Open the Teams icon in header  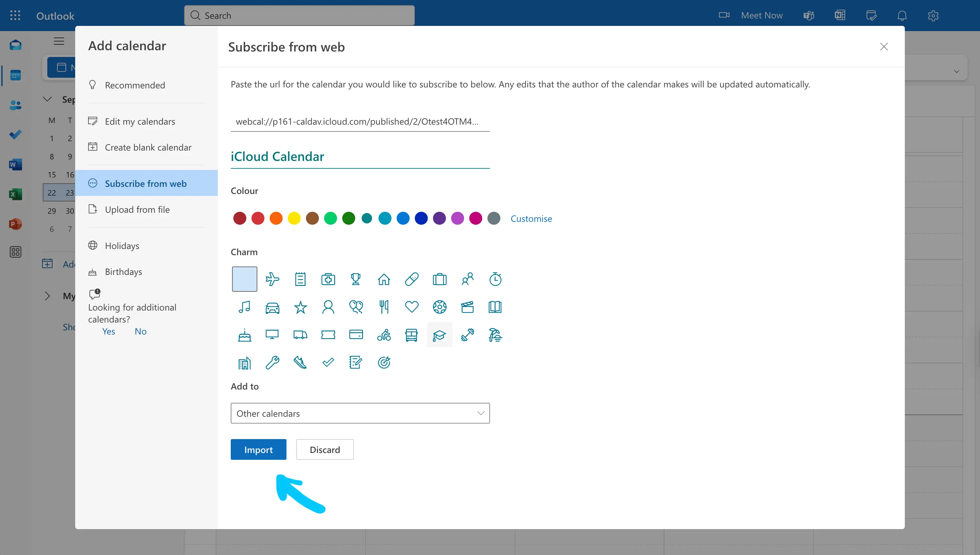(x=809, y=16)
